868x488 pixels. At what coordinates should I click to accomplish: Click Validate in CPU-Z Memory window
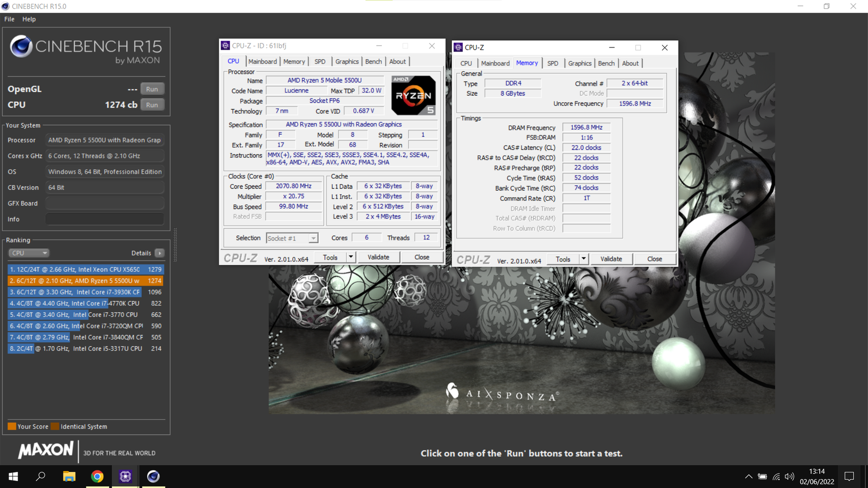click(x=611, y=259)
